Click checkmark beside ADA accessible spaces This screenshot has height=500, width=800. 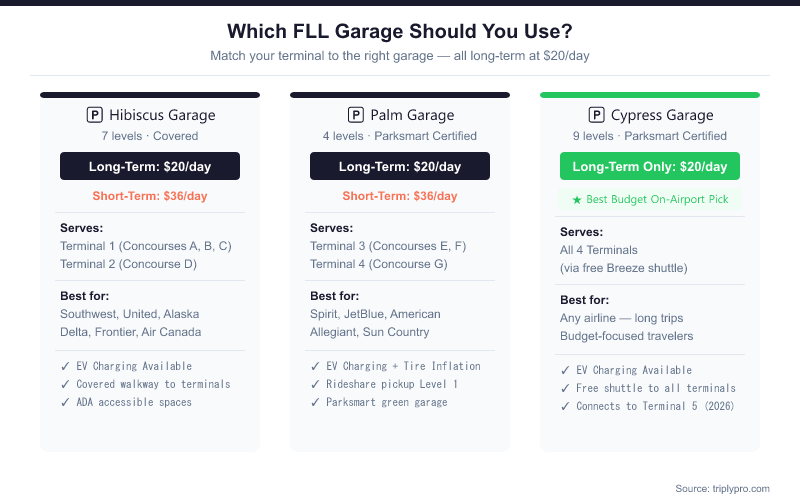pos(65,402)
